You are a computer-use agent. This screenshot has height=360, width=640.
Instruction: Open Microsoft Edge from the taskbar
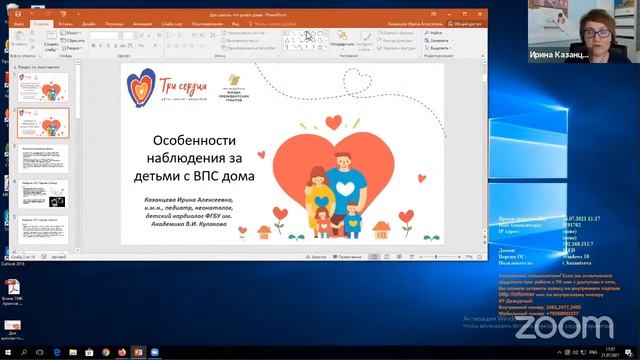57,352
